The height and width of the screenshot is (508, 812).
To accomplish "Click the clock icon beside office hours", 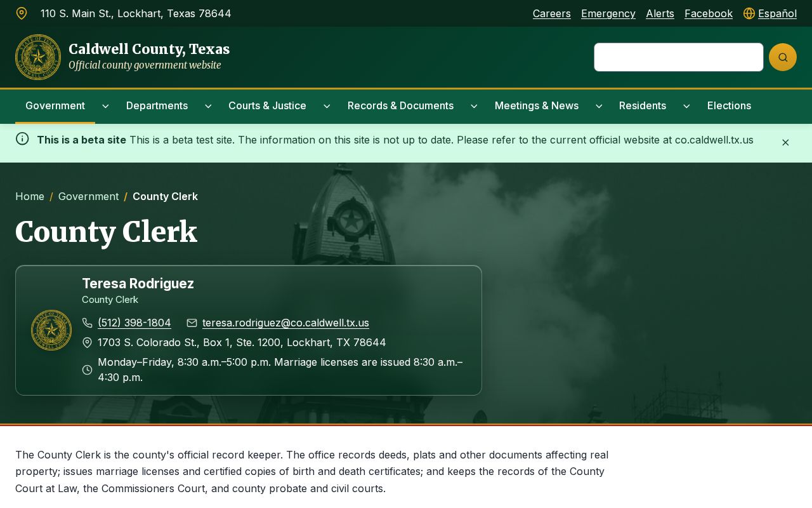I will (x=88, y=370).
